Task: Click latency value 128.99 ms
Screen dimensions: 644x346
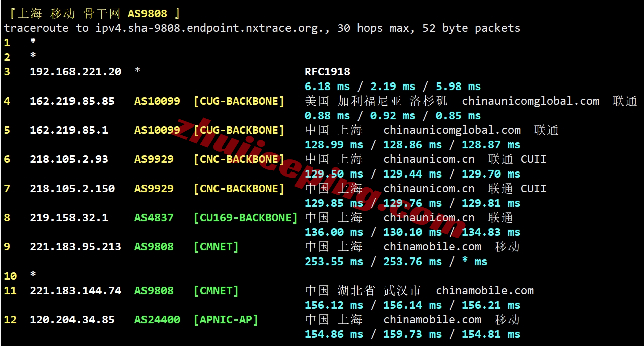Action: pos(334,145)
